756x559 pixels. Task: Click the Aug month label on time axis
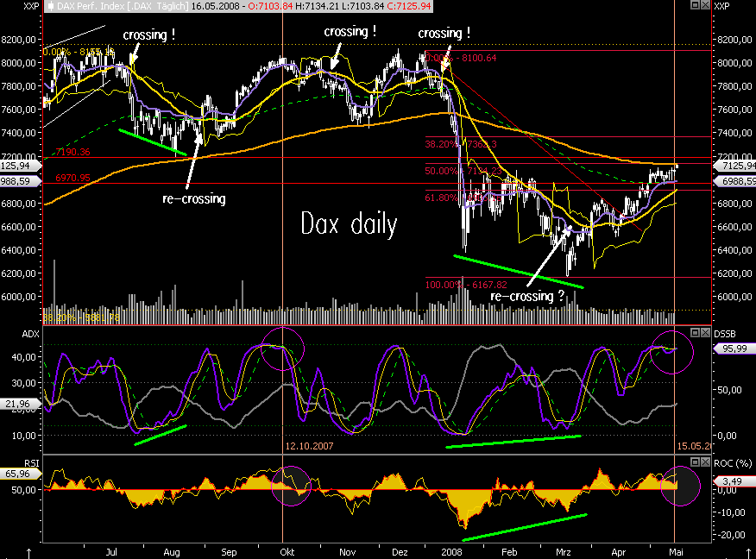click(x=172, y=552)
